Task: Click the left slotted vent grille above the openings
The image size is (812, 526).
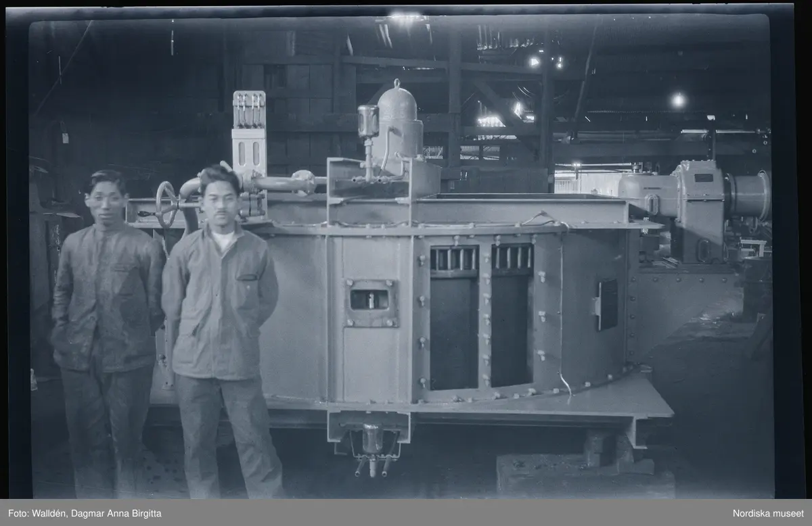Action: point(453,258)
